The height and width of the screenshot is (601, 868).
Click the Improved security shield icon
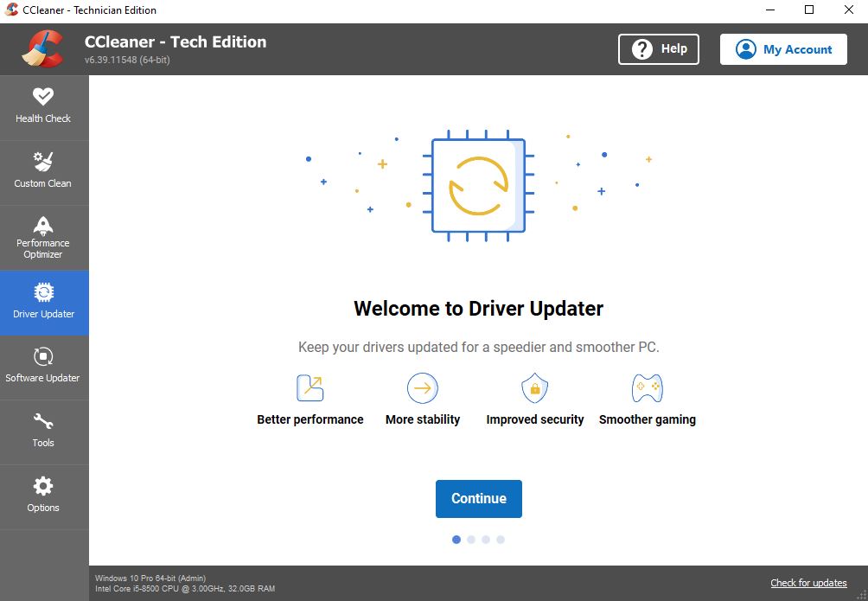click(534, 388)
